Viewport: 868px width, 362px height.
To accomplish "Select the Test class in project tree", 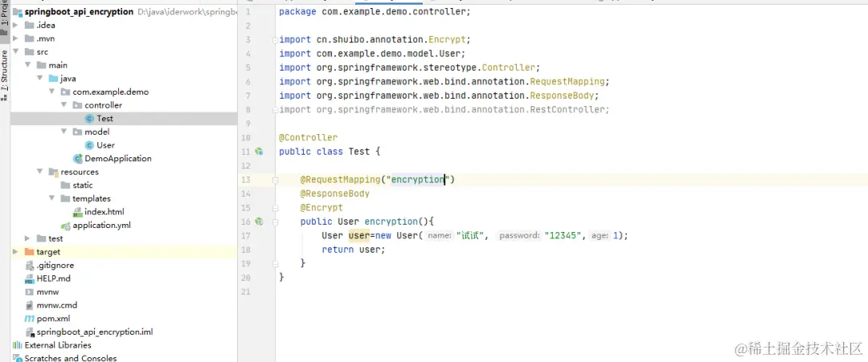I will (104, 118).
